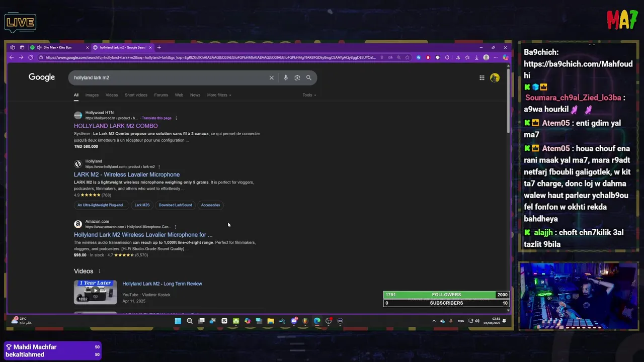Click the Download LarkSound chip

(x=175, y=205)
